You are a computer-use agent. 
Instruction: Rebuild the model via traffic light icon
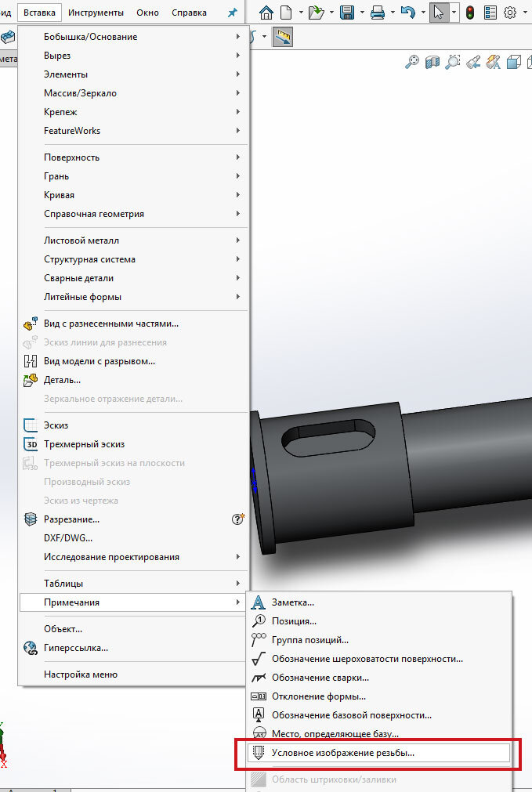(470, 12)
